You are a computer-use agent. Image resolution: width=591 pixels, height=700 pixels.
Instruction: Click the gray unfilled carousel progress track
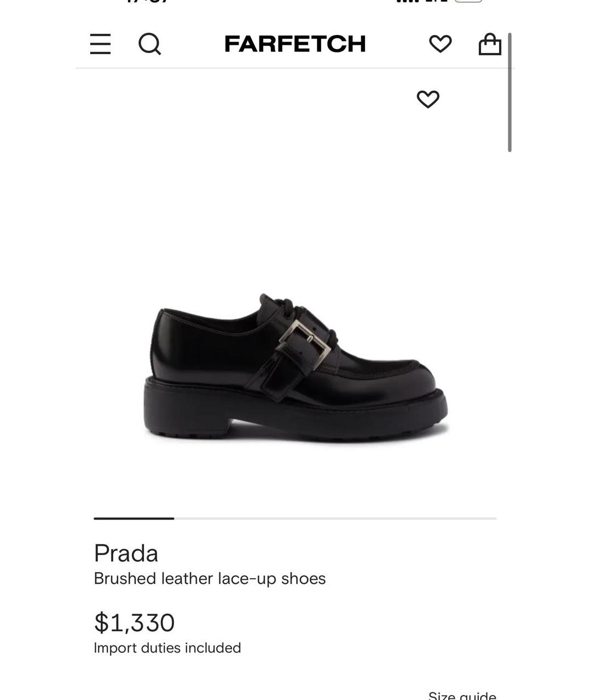[x=335, y=518]
